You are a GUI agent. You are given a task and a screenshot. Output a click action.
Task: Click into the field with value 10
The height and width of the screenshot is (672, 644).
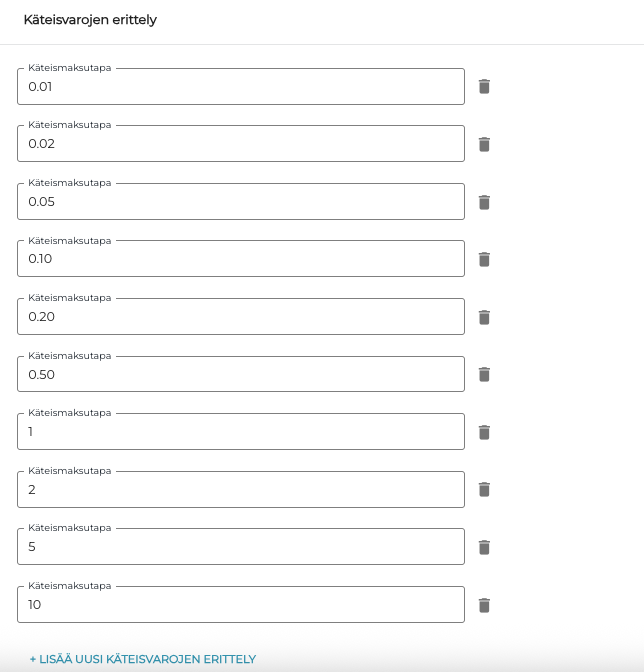click(x=240, y=605)
